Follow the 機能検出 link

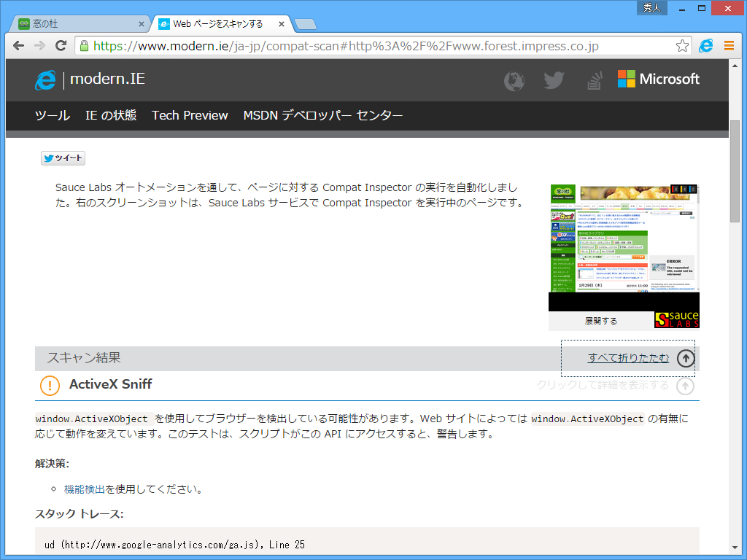click(85, 489)
